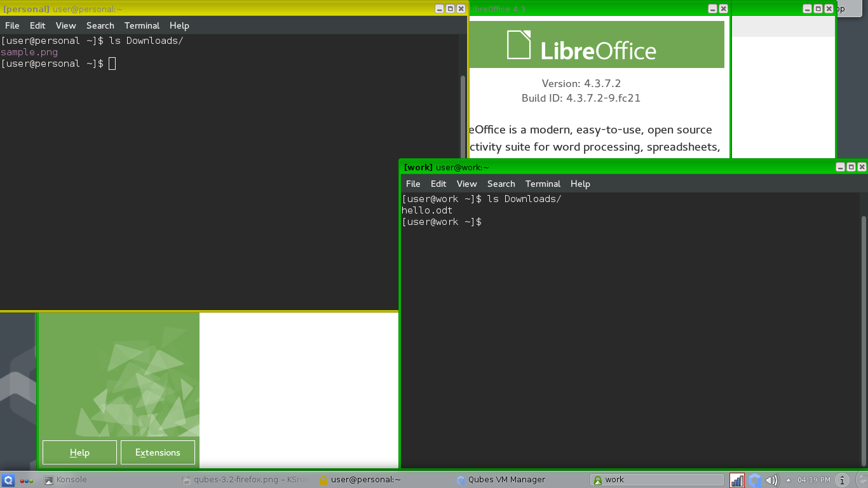Open the volume speaker tray icon
The height and width of the screenshot is (488, 868).
[x=771, y=480]
